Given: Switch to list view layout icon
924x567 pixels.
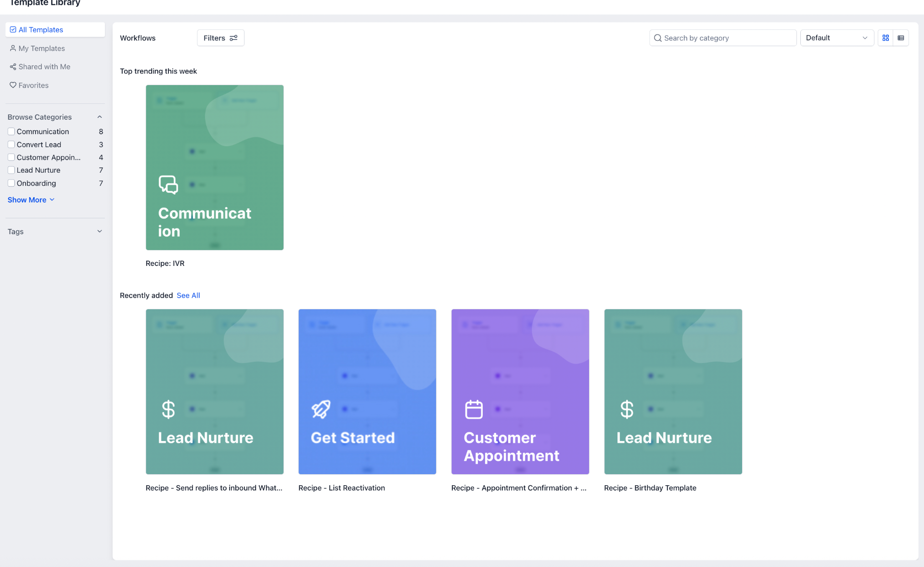Looking at the screenshot, I should [901, 38].
